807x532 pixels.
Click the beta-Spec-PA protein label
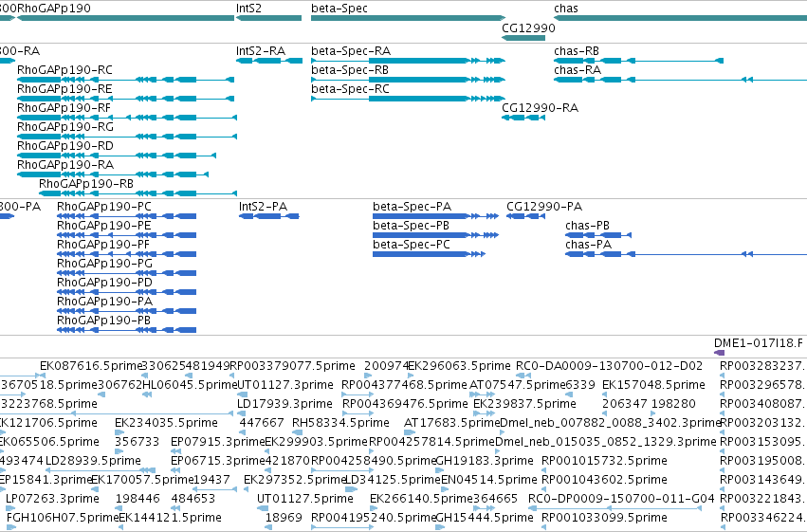[412, 207]
